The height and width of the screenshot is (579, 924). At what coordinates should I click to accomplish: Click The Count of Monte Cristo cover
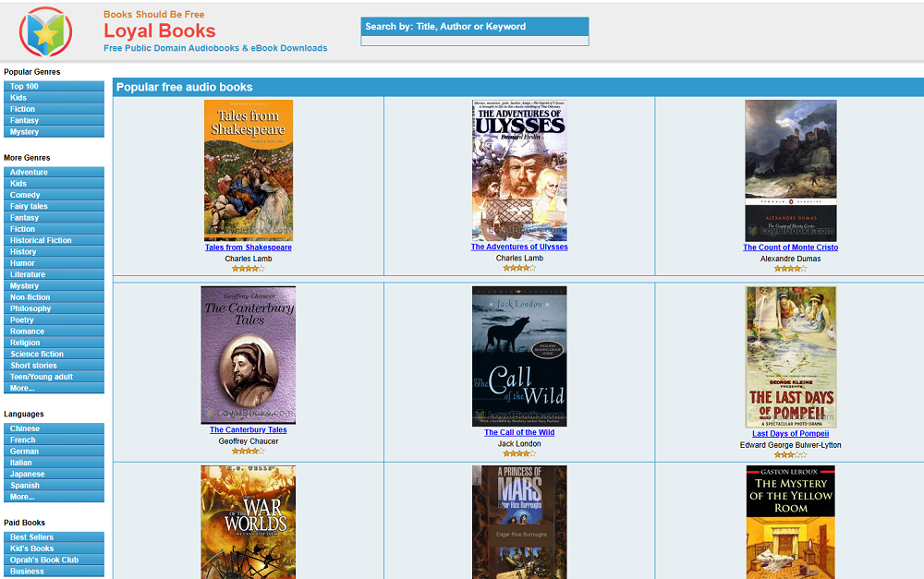790,170
